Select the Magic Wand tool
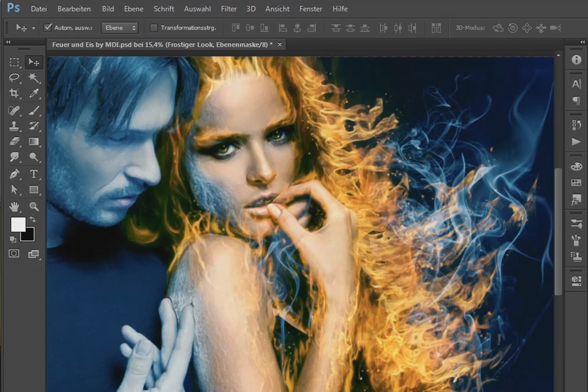 tap(34, 77)
